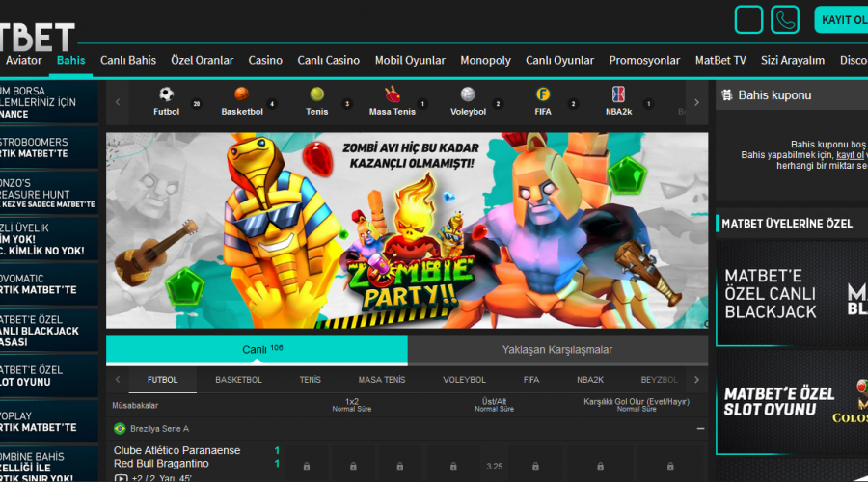Select Basketbol sport icon in carousel
Image resolution: width=868 pixels, height=482 pixels.
(242, 94)
